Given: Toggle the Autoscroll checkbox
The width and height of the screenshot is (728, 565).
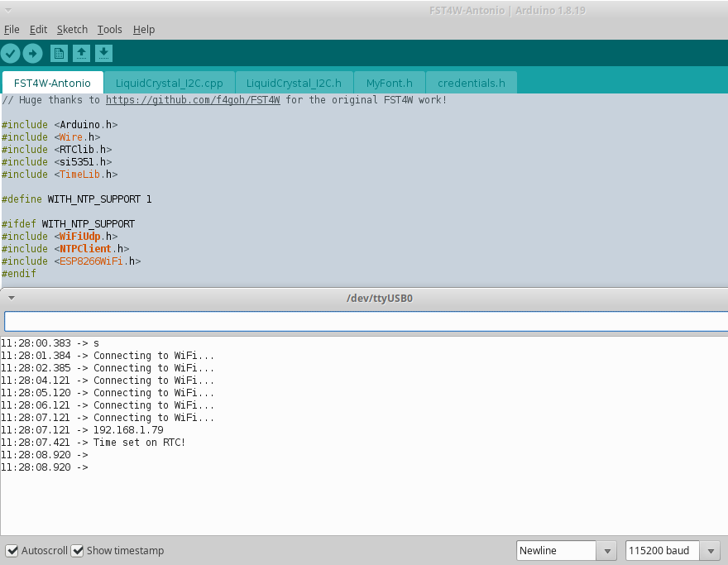Looking at the screenshot, I should (x=12, y=551).
